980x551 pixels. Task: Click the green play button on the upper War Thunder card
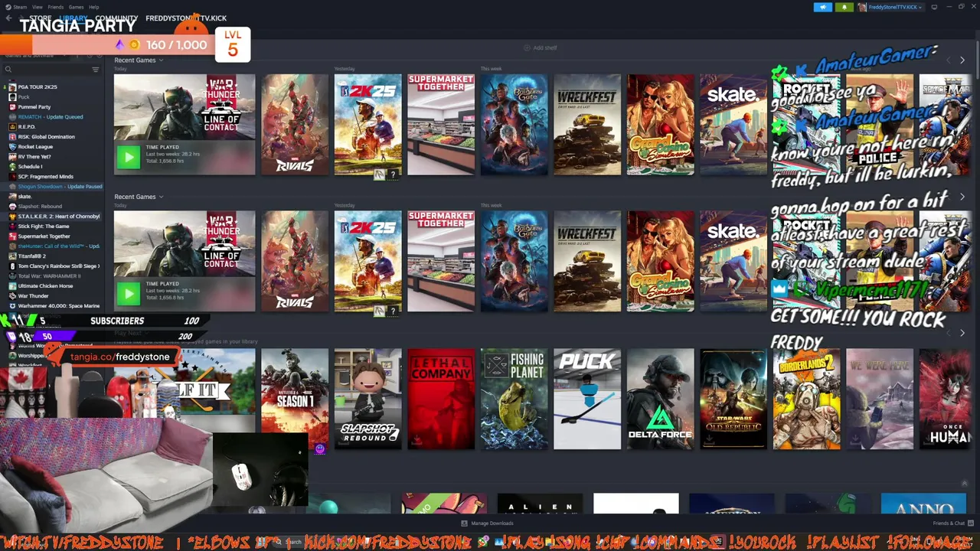click(128, 157)
